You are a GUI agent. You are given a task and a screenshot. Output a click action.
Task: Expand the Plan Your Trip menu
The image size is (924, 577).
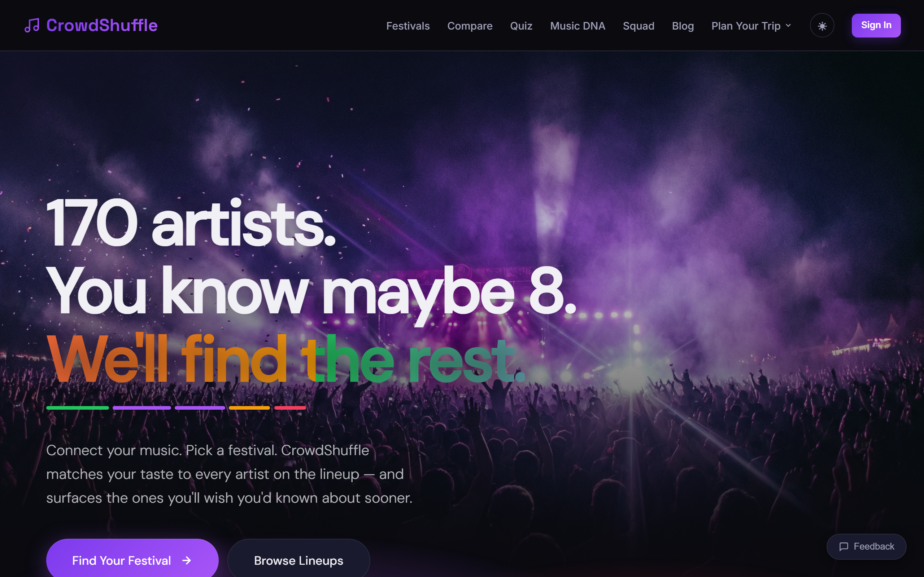[746, 26]
